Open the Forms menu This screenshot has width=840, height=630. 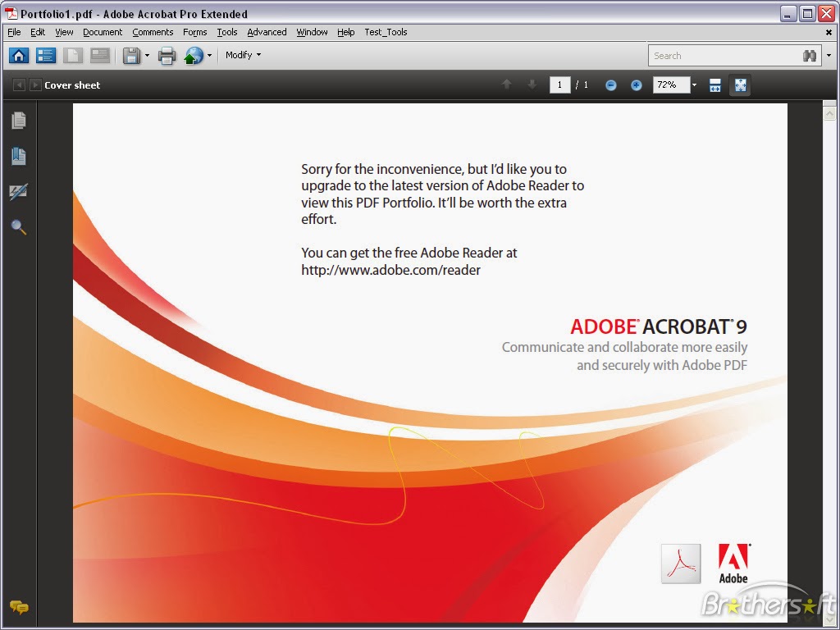click(x=195, y=32)
